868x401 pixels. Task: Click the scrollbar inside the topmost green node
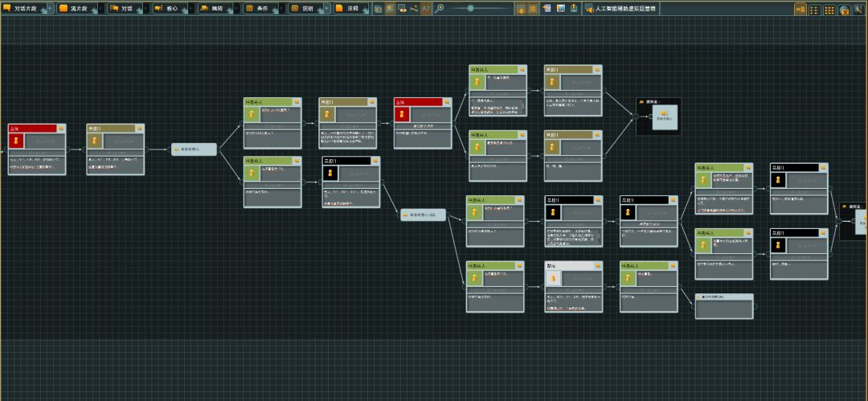[524, 108]
